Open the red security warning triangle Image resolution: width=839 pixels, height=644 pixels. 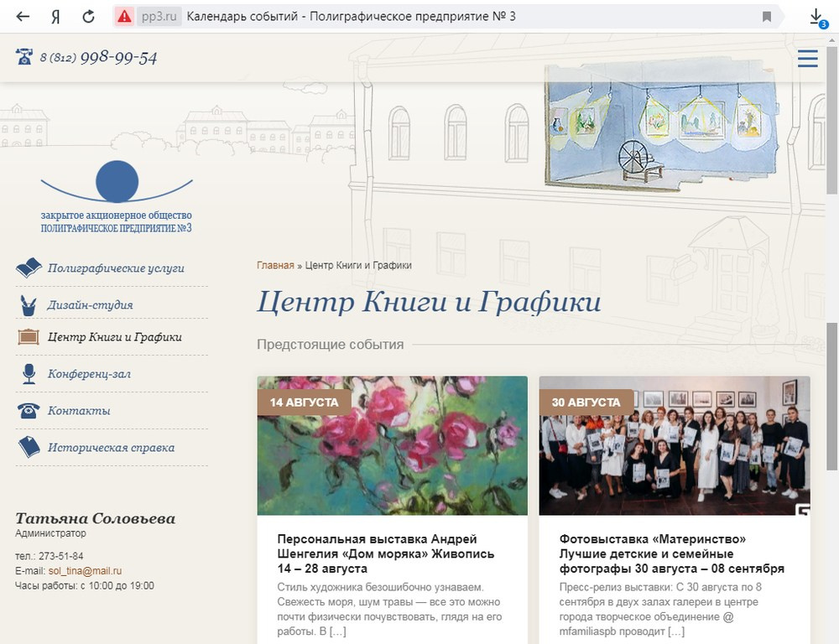[x=127, y=14]
